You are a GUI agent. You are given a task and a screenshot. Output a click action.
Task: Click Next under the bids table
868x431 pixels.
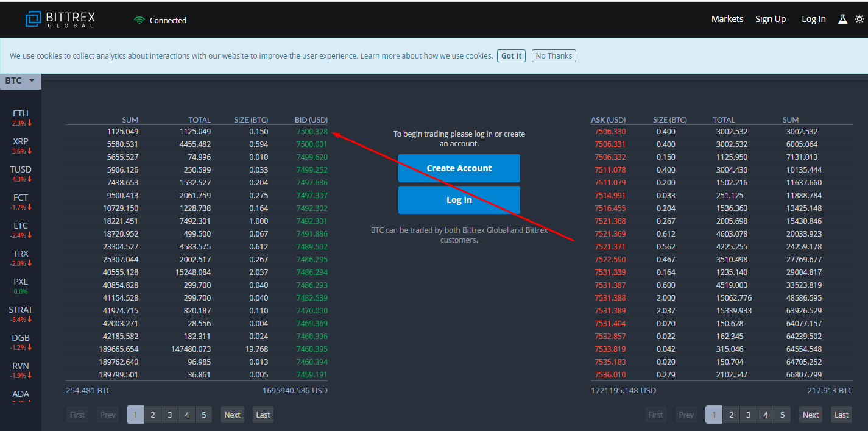coord(233,415)
